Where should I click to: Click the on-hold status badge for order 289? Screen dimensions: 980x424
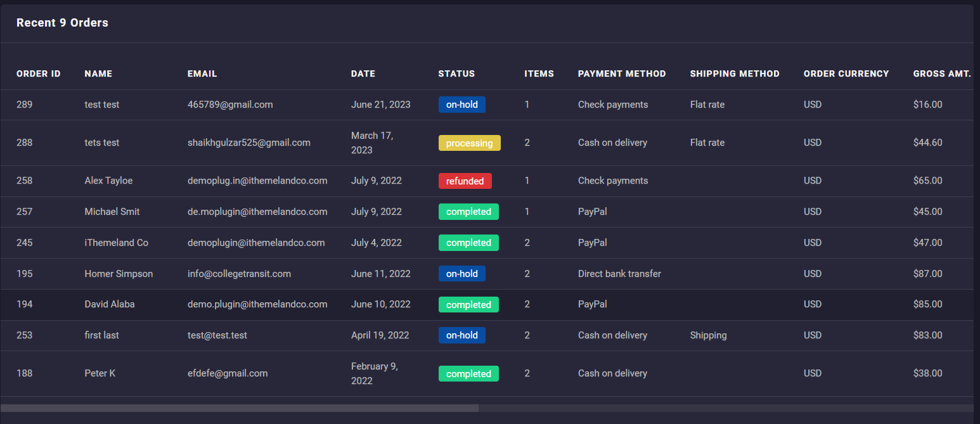coord(461,105)
